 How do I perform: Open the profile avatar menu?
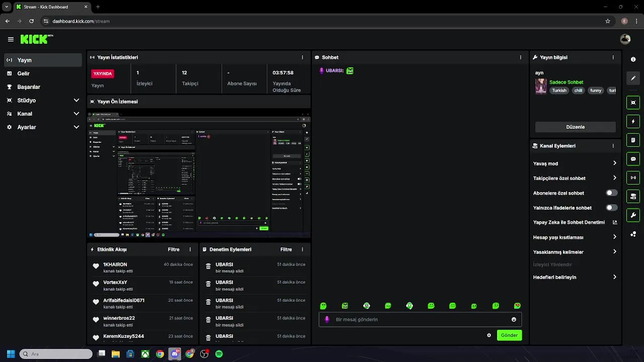click(625, 39)
